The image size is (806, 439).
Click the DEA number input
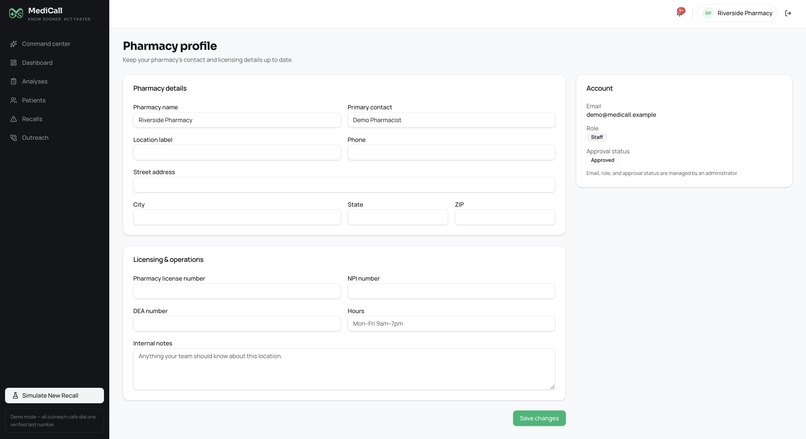click(x=236, y=323)
